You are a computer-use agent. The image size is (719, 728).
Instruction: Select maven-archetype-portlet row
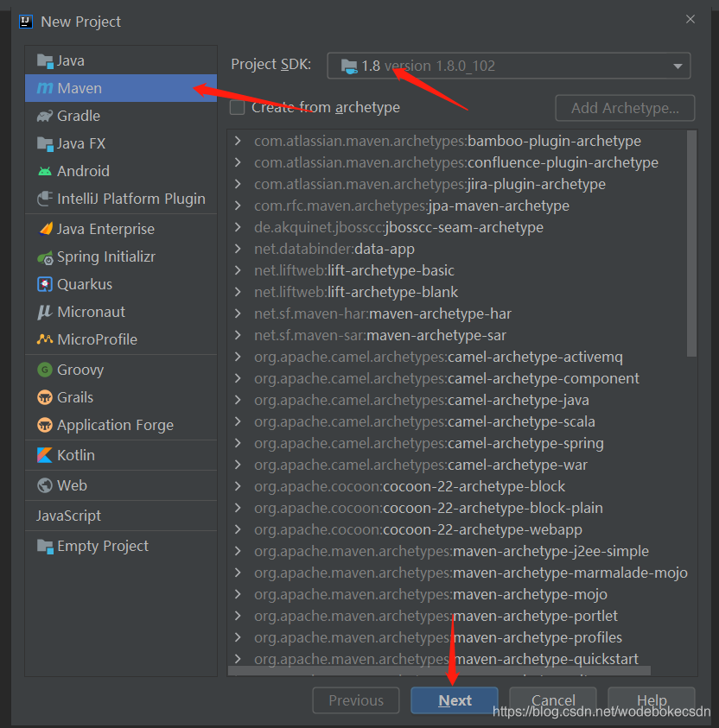(x=457, y=616)
